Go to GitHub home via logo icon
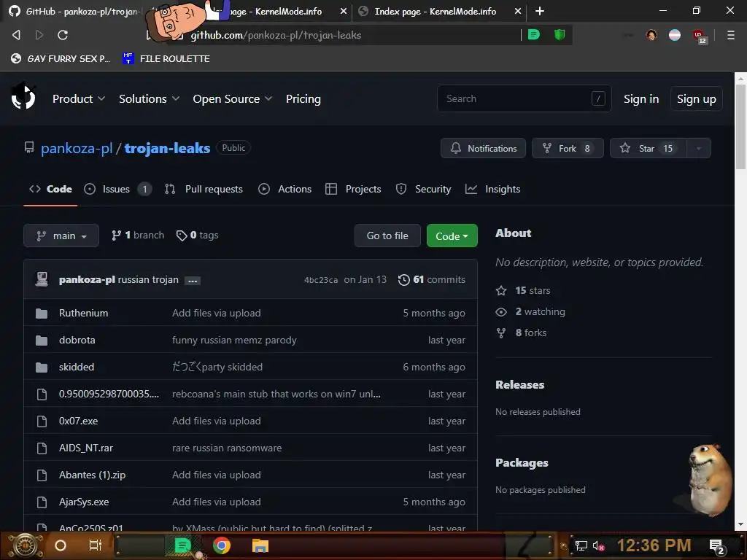Screen dimensions: 747x560 [x=23, y=97]
